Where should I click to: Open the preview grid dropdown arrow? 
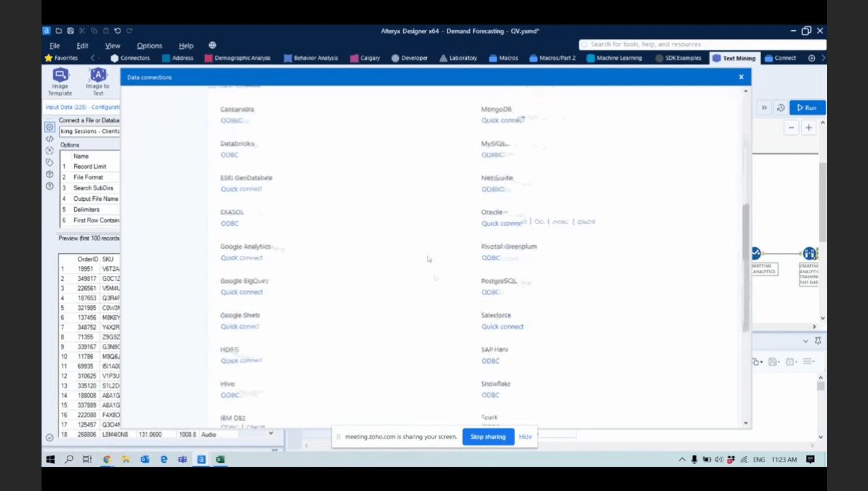pos(270,433)
